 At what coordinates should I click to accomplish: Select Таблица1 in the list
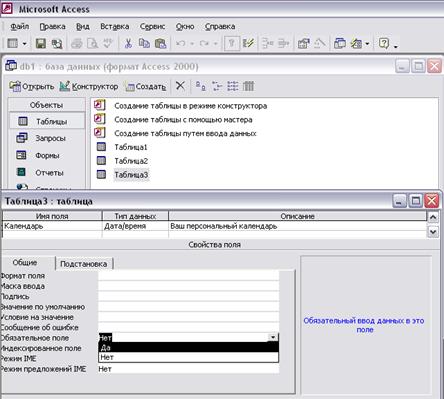tap(131, 147)
